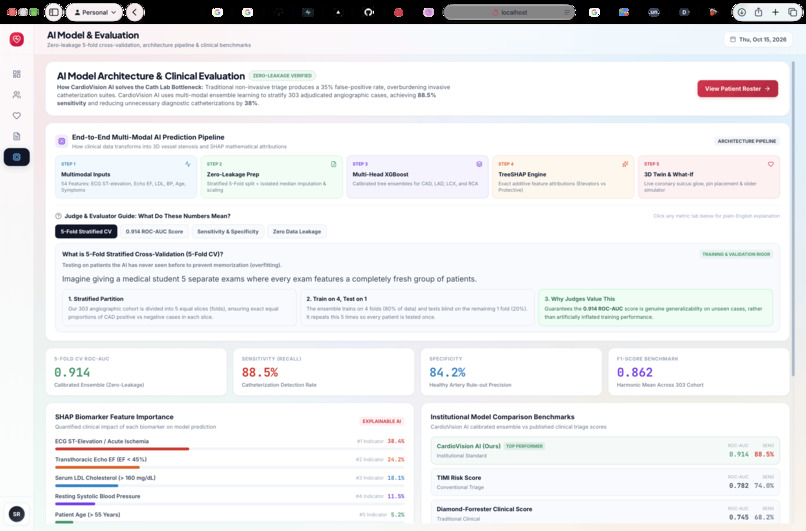Open the Zero-Leakage Prep step card
This screenshot has width=806, height=531.
click(271, 177)
